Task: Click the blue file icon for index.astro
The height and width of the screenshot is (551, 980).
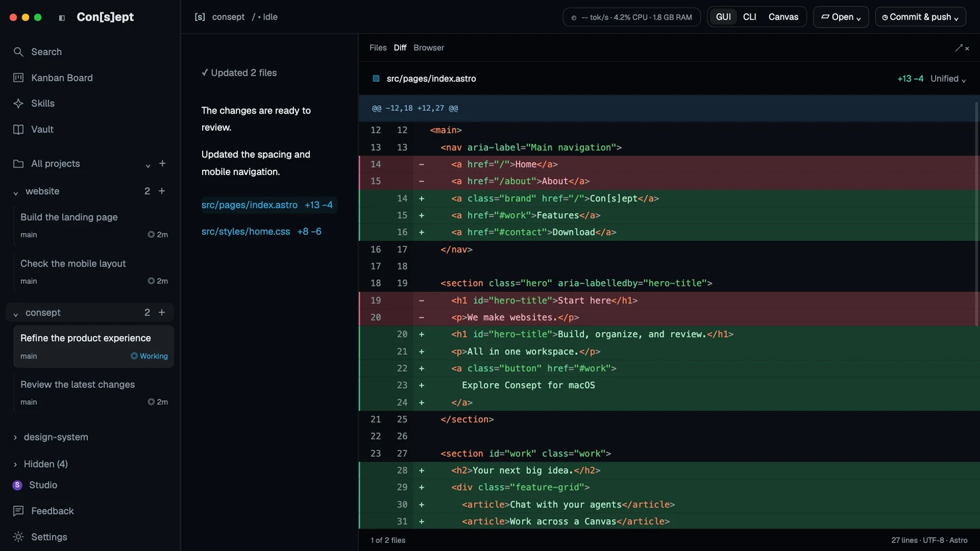Action: (376, 79)
